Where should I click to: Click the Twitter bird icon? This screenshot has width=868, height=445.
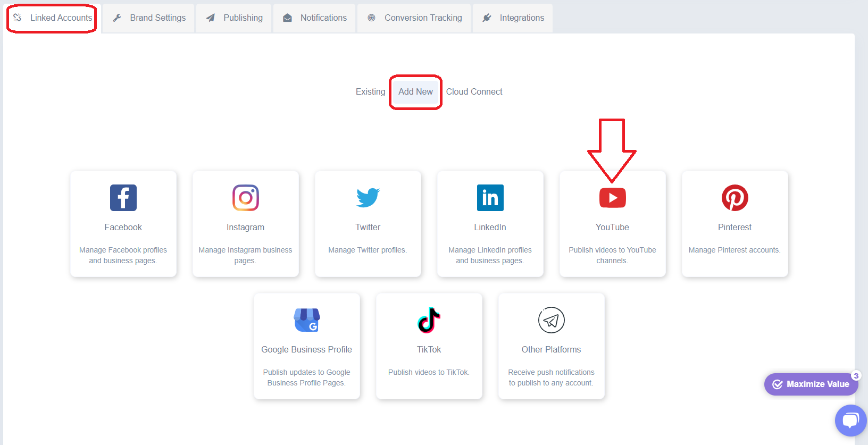pos(368,198)
